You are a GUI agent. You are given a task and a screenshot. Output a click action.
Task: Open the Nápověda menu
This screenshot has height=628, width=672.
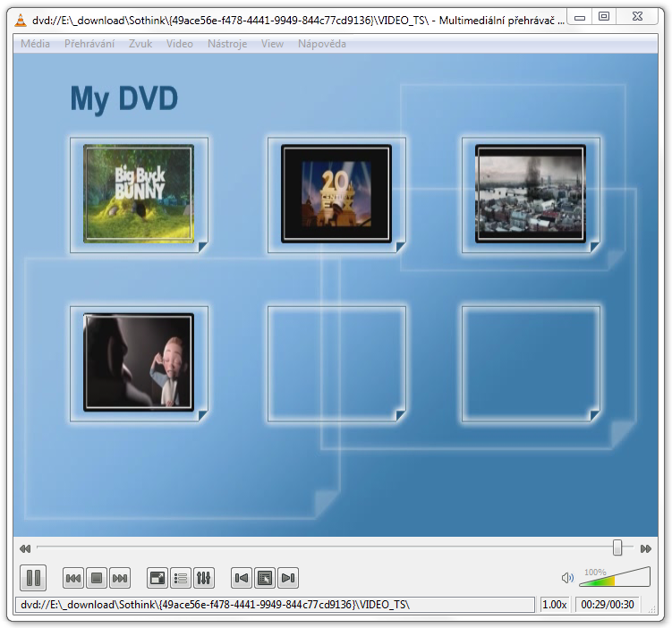point(322,44)
